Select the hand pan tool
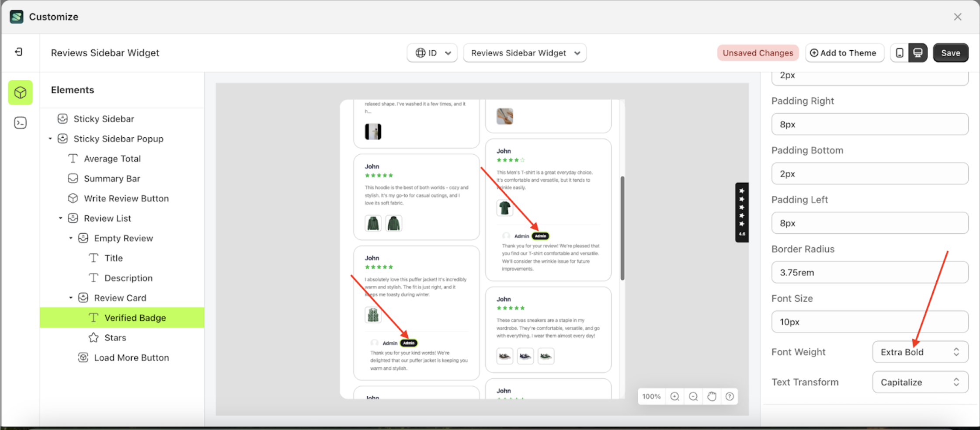Screen dimensions: 980x430 point(712,396)
